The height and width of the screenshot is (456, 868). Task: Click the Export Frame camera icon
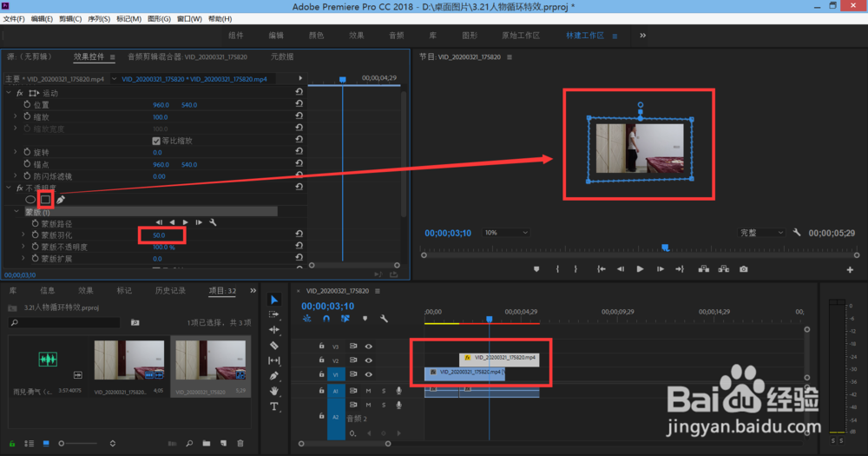click(x=744, y=269)
